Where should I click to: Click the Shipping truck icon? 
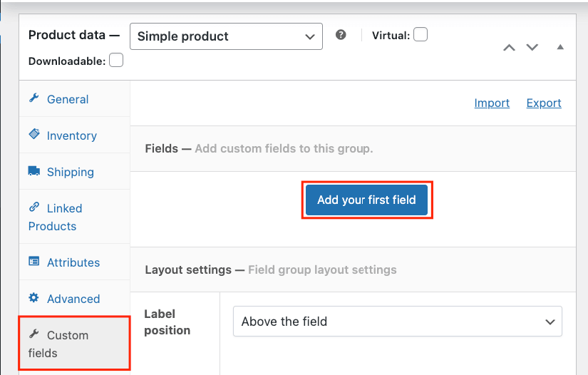tap(33, 171)
